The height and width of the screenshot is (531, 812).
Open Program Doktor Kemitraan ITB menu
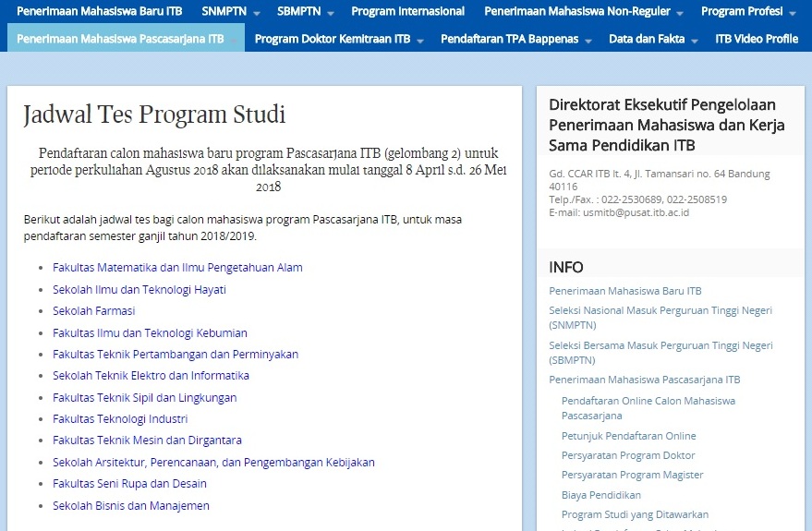[333, 39]
